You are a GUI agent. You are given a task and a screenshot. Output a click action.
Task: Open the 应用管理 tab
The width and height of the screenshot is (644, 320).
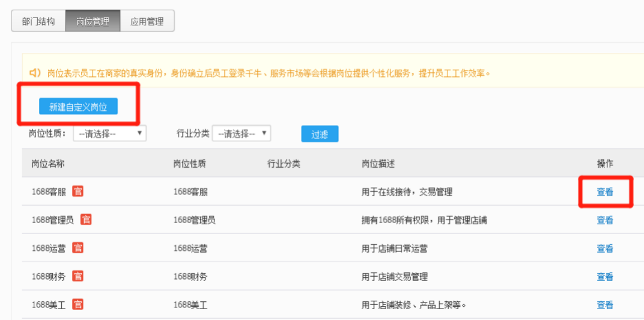[147, 22]
